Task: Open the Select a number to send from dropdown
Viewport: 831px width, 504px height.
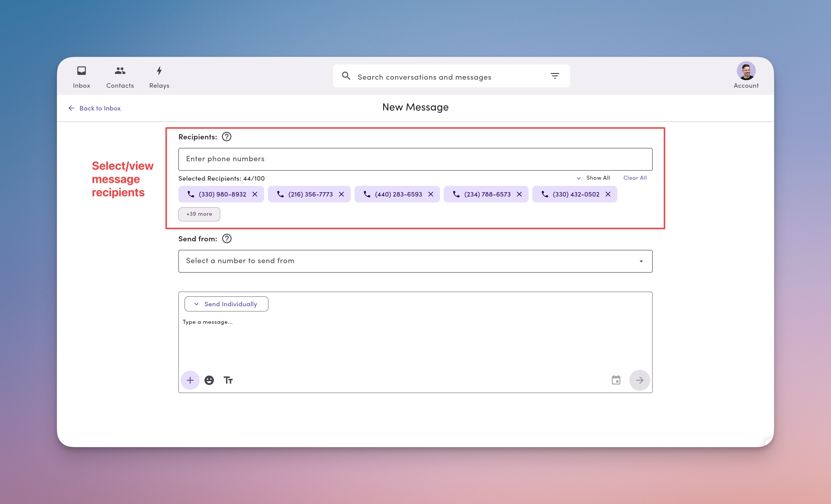Action: [415, 261]
